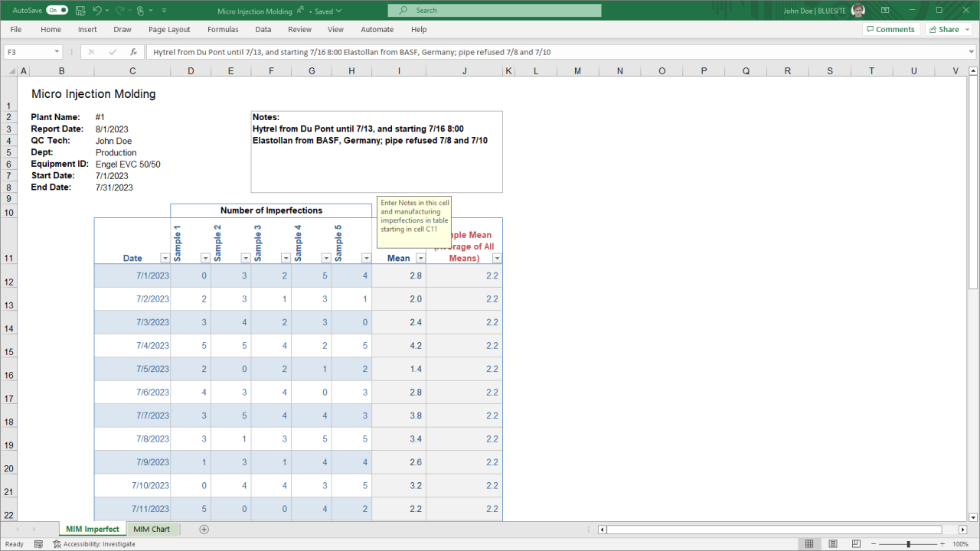The width and height of the screenshot is (980, 551).
Task: Click inside the Search box
Action: point(494,11)
